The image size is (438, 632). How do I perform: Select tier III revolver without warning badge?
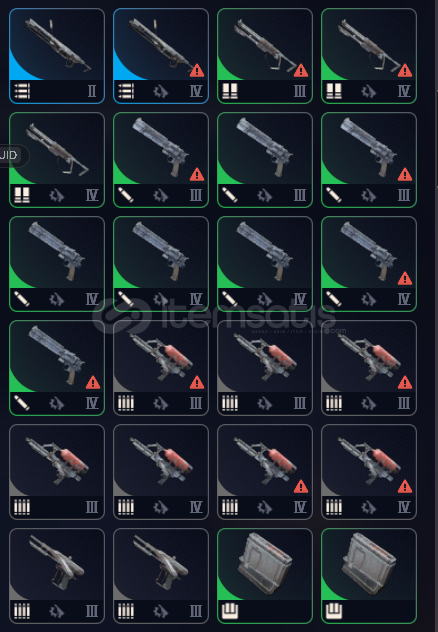click(265, 160)
